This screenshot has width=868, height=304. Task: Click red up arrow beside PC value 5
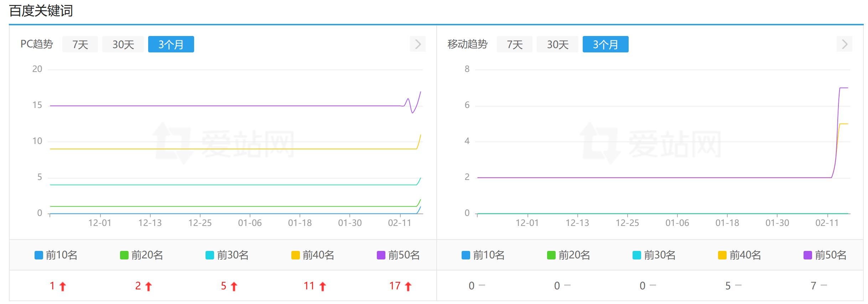tap(234, 287)
